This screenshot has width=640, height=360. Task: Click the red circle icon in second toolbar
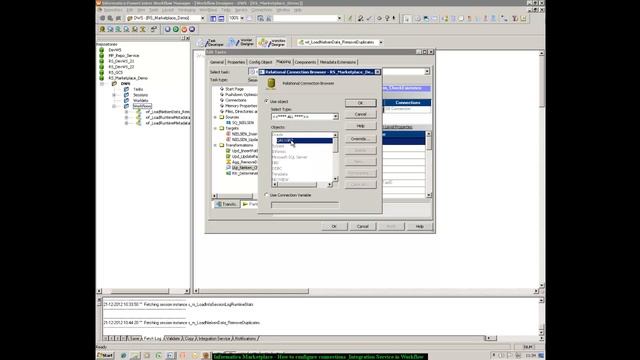(184, 29)
